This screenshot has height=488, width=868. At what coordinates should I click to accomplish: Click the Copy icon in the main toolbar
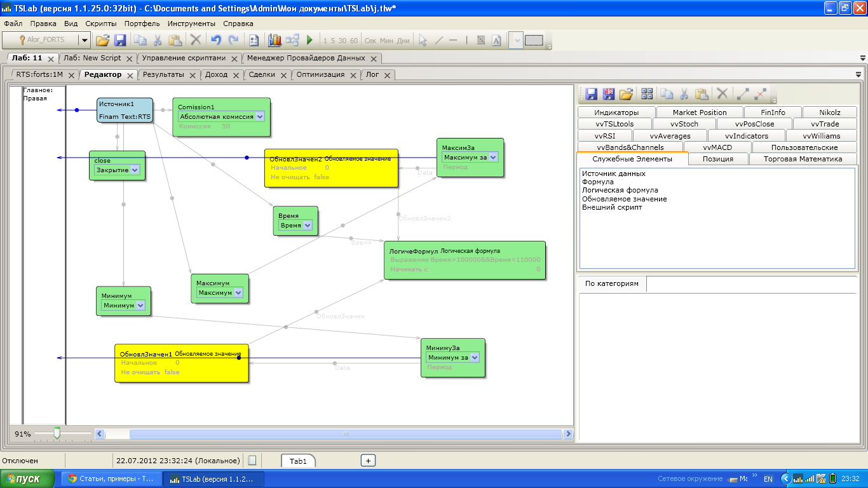140,40
